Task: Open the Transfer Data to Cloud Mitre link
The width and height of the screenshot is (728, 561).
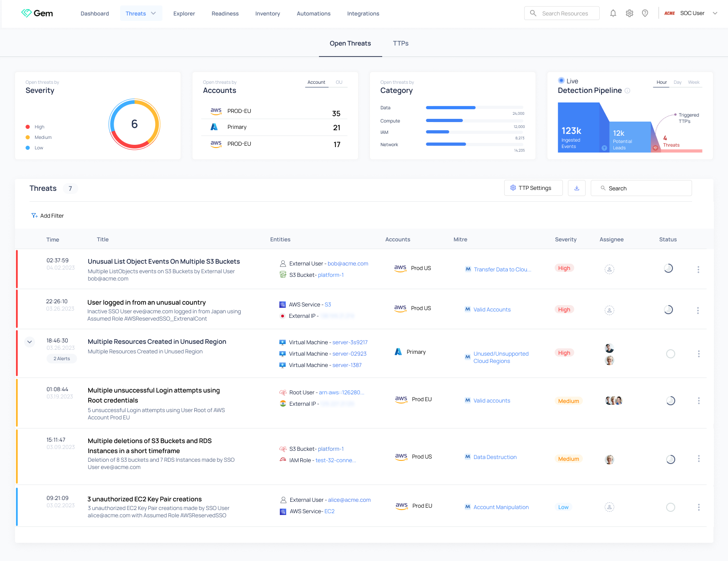Action: [502, 270]
